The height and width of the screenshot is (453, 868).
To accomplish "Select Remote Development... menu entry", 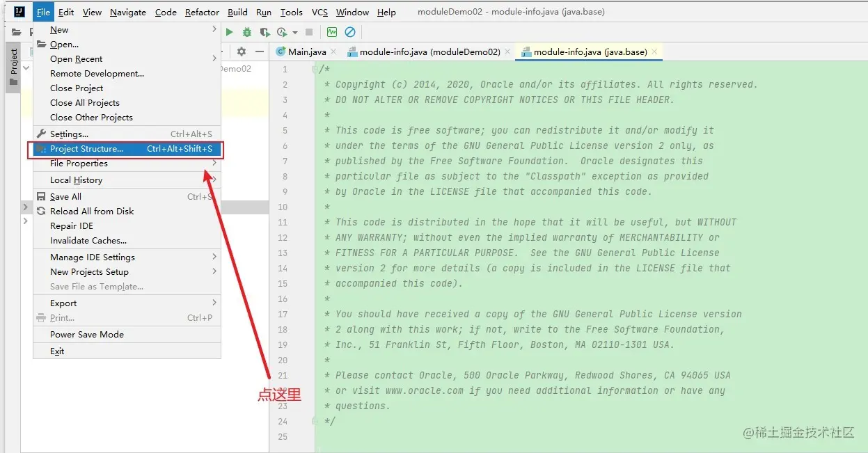I will tap(127, 74).
